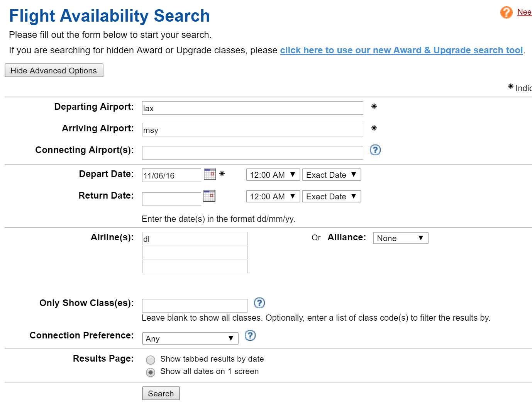Click the Only Show Class(es) help icon

click(x=259, y=303)
